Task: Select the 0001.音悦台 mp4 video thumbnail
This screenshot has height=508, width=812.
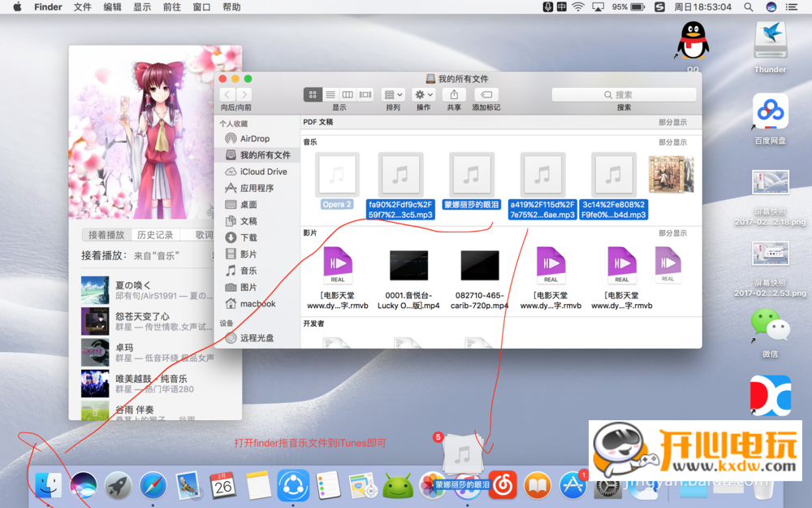Action: click(408, 266)
